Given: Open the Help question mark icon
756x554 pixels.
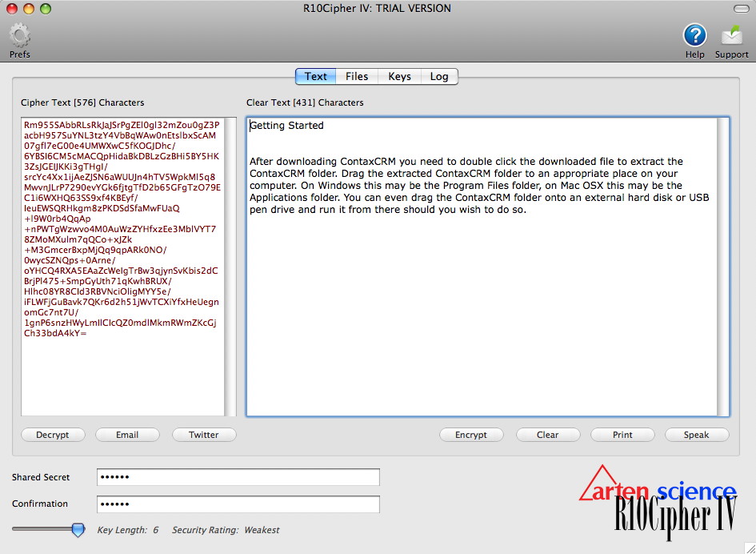Looking at the screenshot, I should 694,36.
